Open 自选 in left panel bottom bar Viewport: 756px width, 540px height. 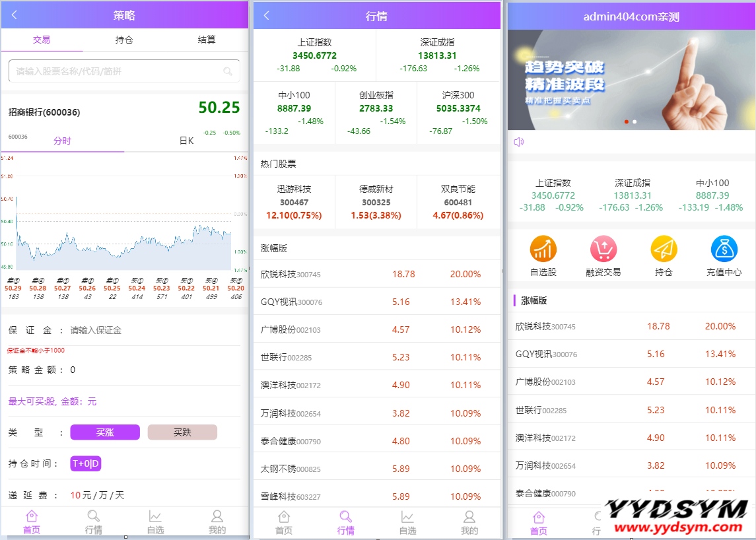coord(155,522)
